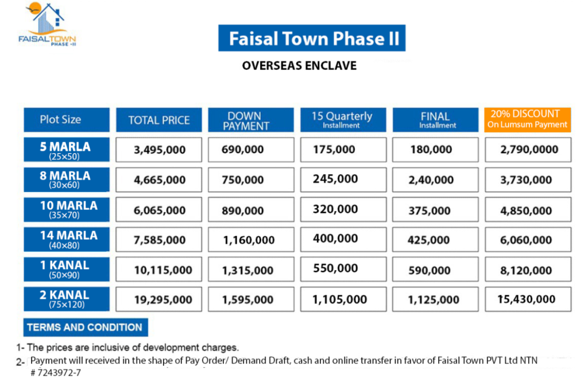Click the 3,495,000 total price cell
The height and width of the screenshot is (382, 588).
(x=159, y=150)
